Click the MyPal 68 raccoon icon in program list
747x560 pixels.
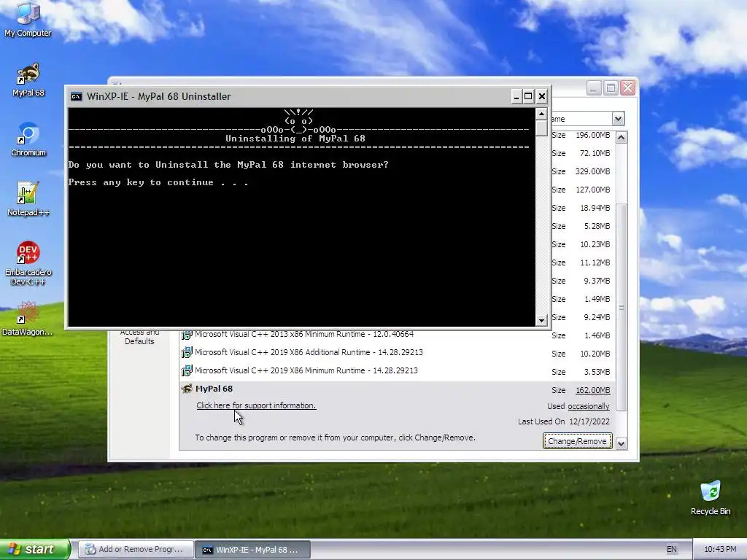coord(187,389)
